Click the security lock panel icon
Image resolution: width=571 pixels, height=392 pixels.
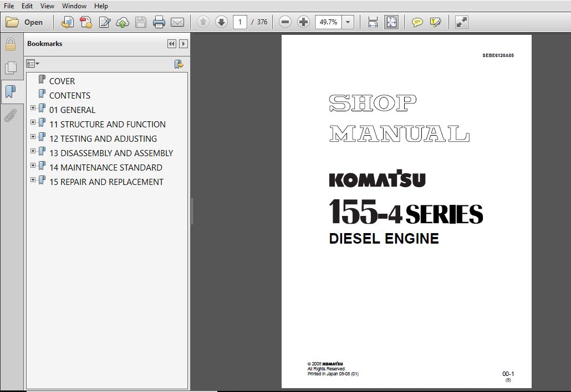(11, 44)
